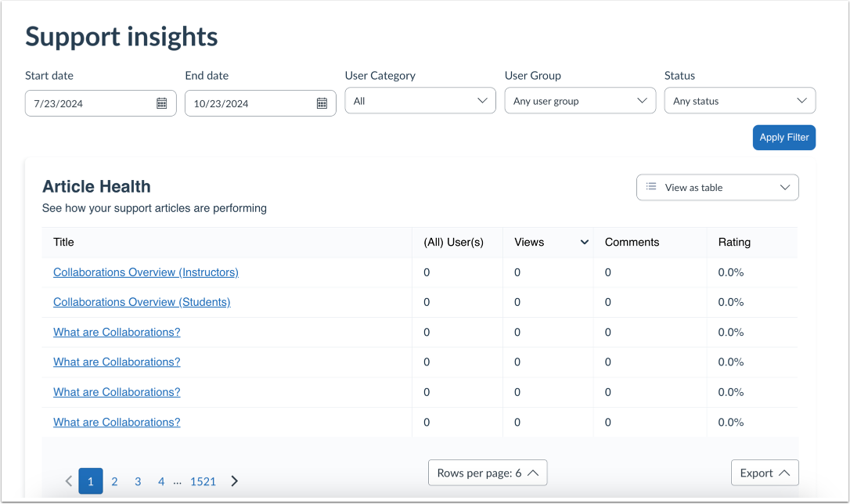Click the sort chevron on Views column

pos(584,242)
